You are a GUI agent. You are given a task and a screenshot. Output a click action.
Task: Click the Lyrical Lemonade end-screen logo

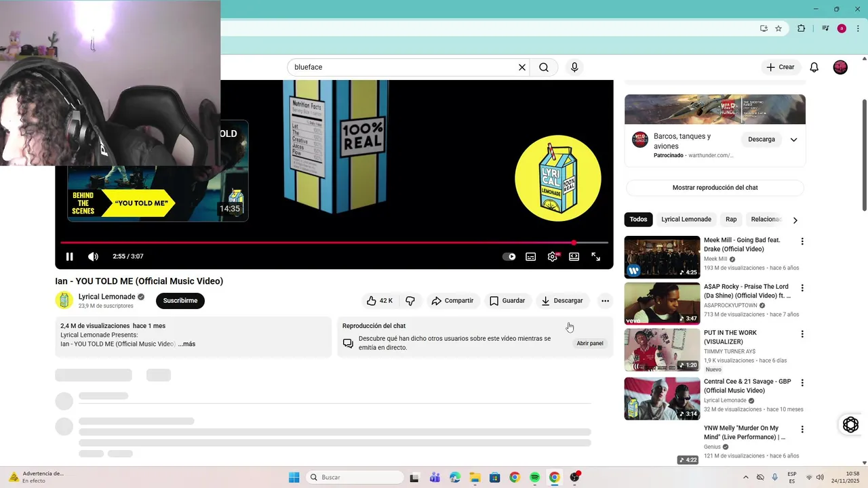pos(557,178)
